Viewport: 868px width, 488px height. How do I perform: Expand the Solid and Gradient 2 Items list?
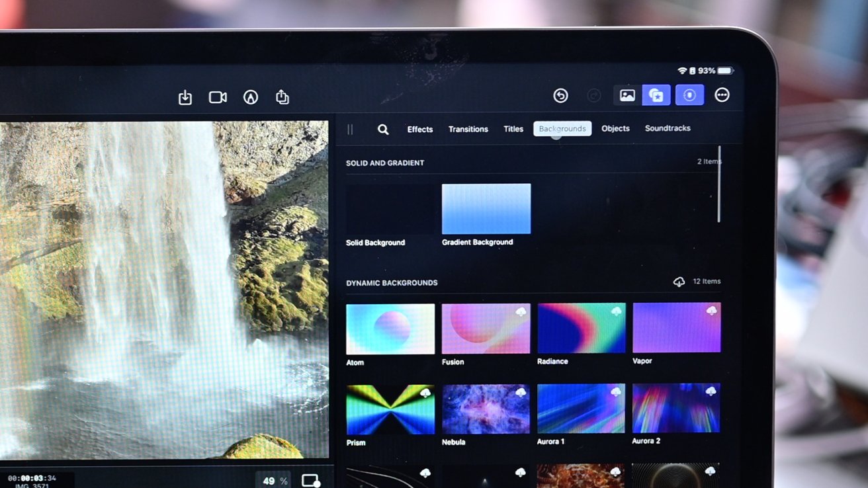point(709,161)
